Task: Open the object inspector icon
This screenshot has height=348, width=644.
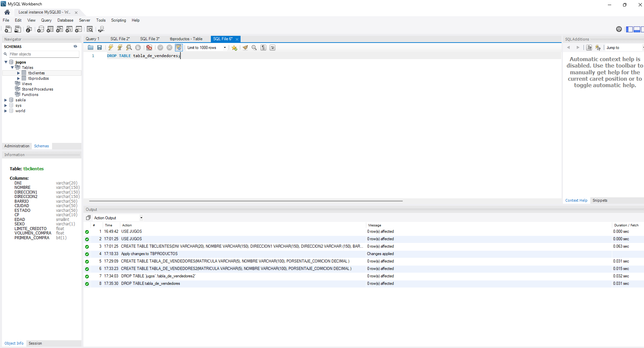Action: 29,29
